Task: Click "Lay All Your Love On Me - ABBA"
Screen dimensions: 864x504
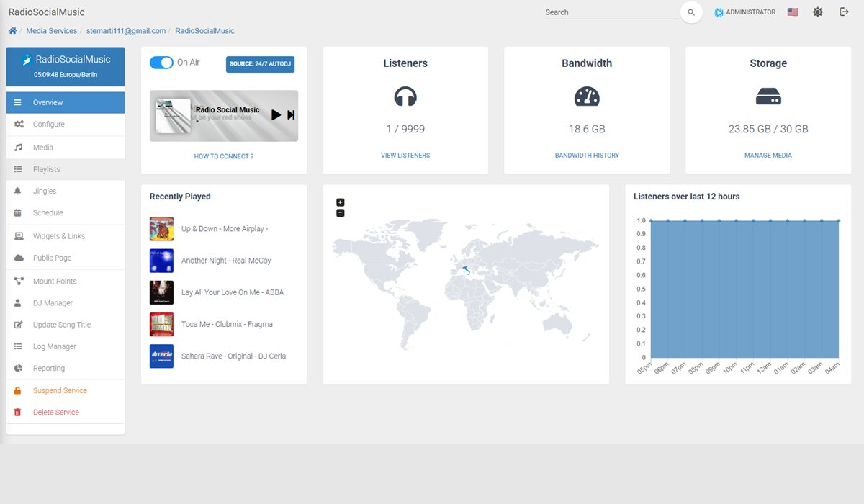Action: 233,292
